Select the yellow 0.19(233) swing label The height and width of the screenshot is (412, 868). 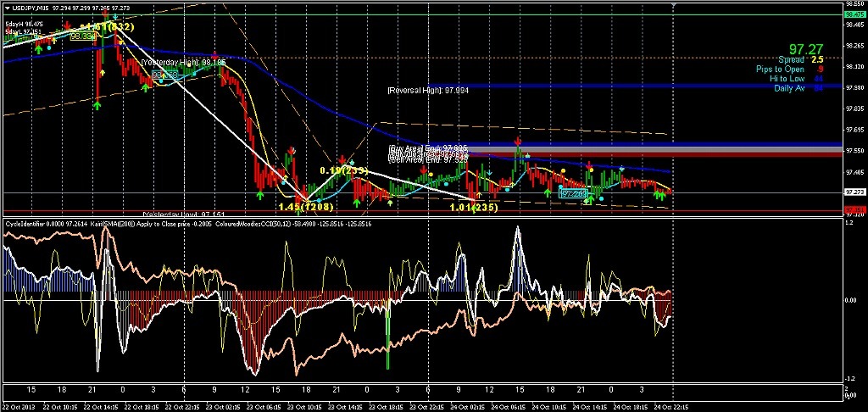(344, 170)
